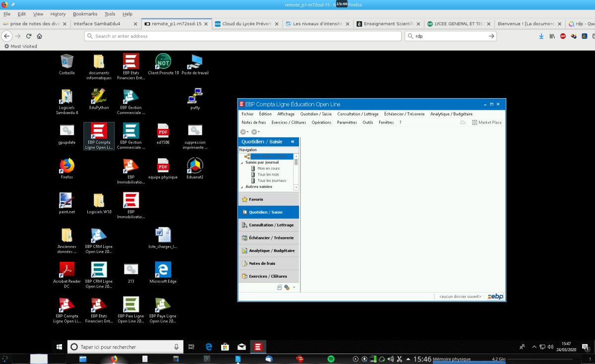
Task: Open the Consultation / Lettrage navigation section
Action: coord(269,225)
